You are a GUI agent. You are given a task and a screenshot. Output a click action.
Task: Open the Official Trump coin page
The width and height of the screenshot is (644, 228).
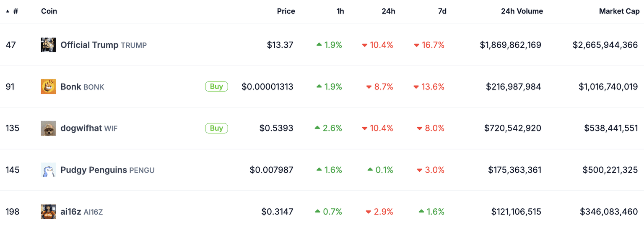89,45
